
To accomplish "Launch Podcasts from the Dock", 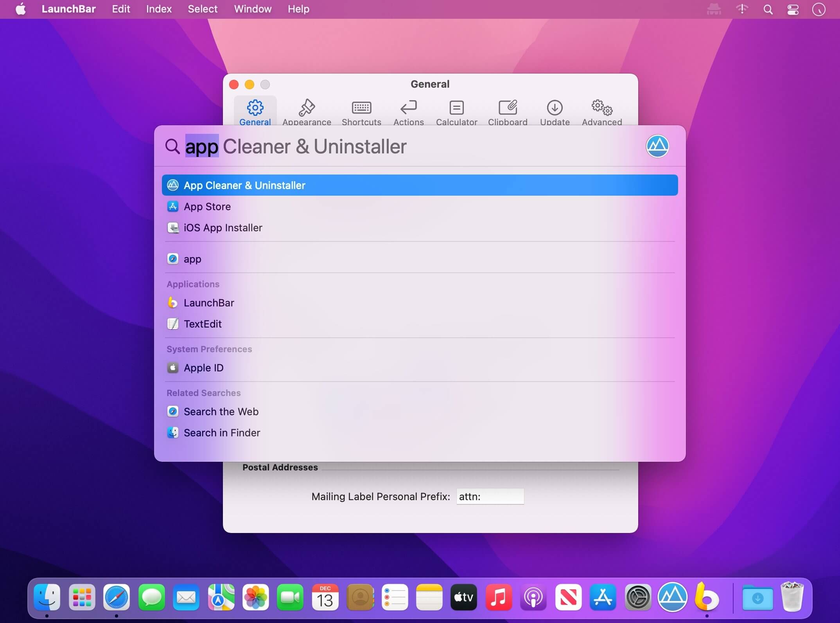I will 533,597.
